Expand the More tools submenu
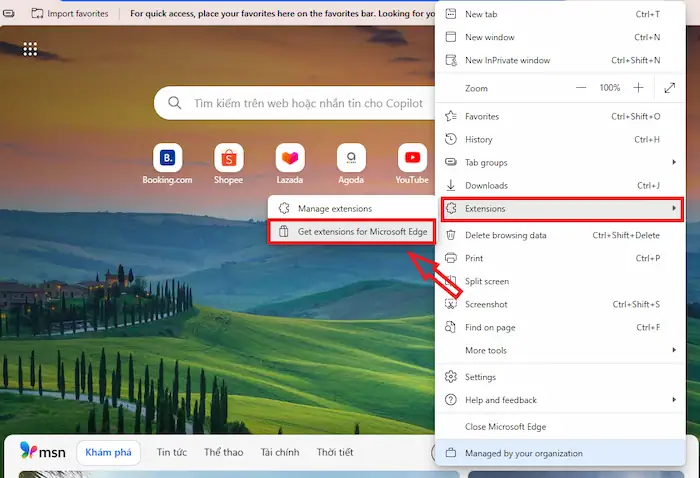700x478 pixels. [560, 350]
